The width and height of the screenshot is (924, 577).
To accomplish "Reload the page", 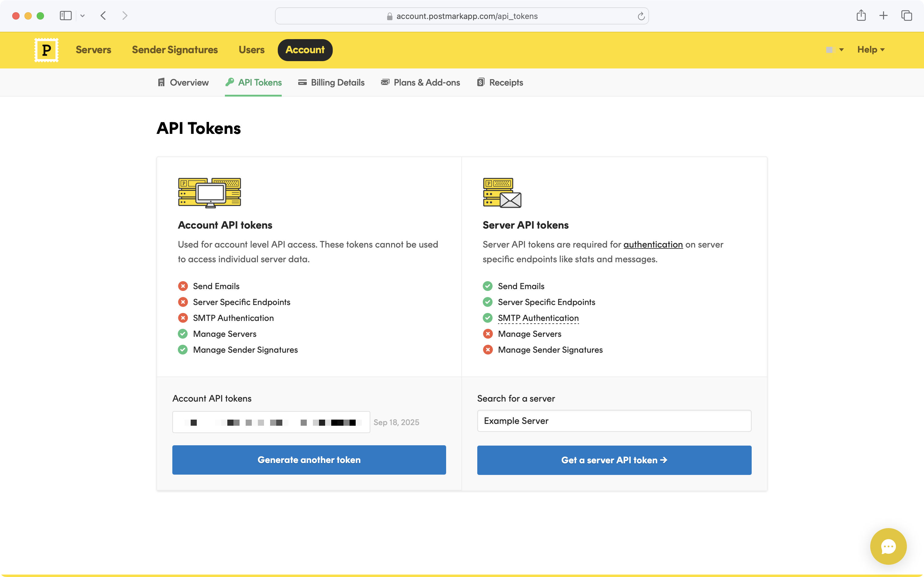I will click(641, 16).
